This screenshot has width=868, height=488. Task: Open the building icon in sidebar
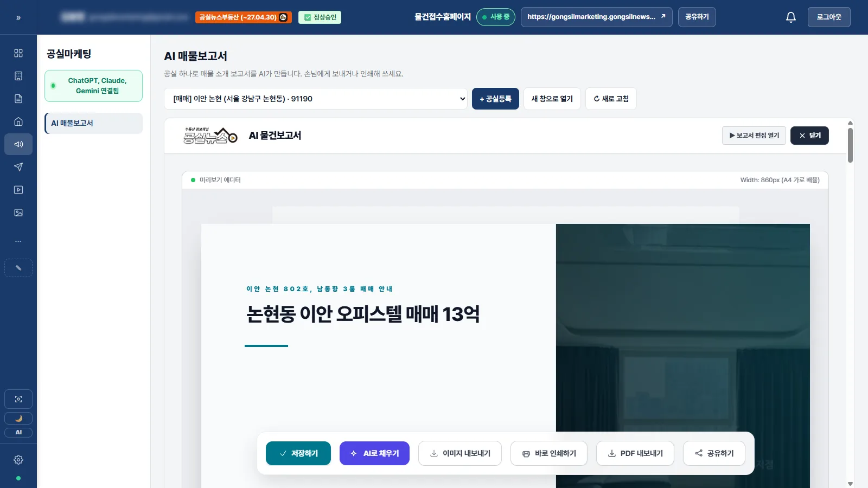point(18,76)
